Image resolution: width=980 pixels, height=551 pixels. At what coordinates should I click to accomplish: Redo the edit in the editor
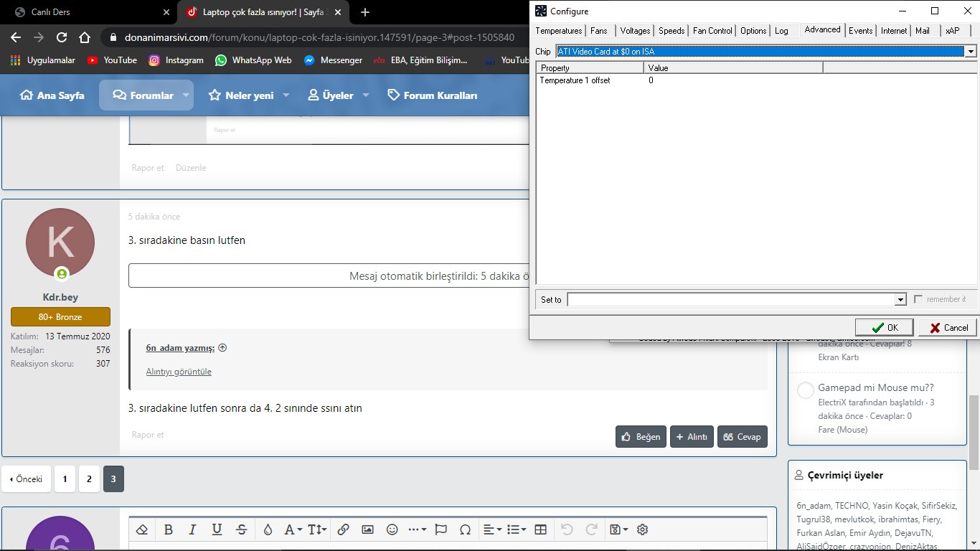tap(592, 529)
